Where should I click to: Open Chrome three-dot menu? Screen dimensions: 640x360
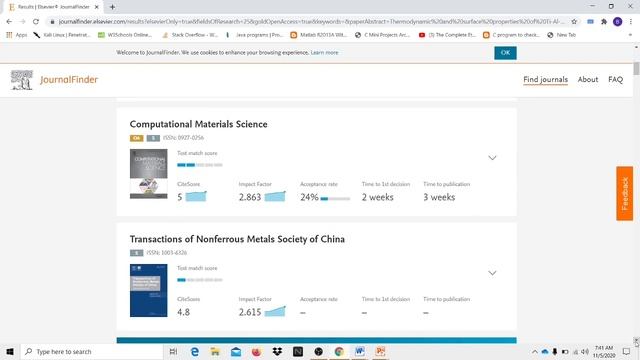coord(631,22)
